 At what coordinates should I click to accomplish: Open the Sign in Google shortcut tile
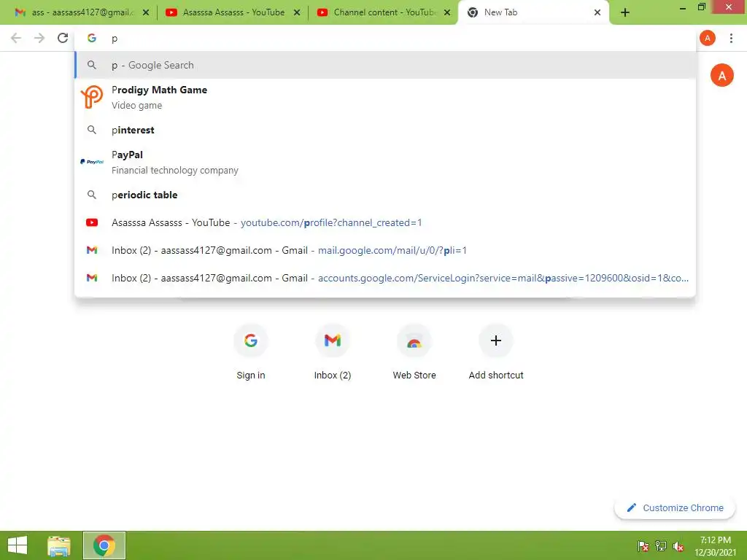click(x=251, y=351)
